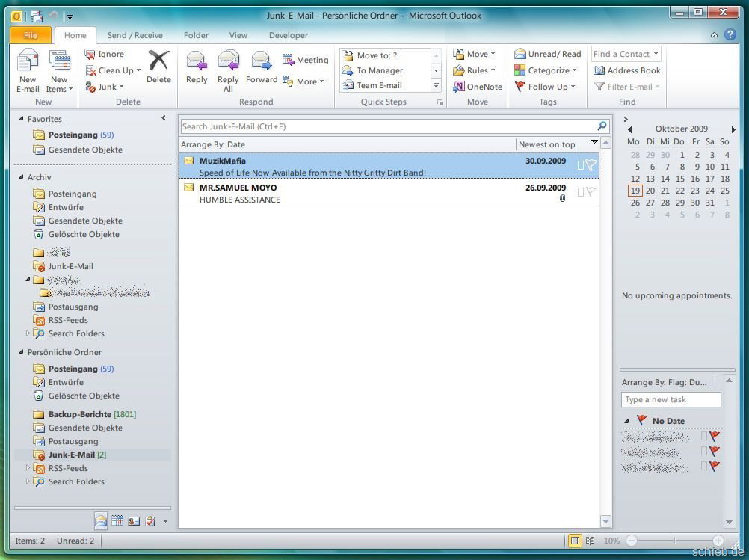
Task: Switch to Calendar view in navigation bar
Action: tap(117, 521)
